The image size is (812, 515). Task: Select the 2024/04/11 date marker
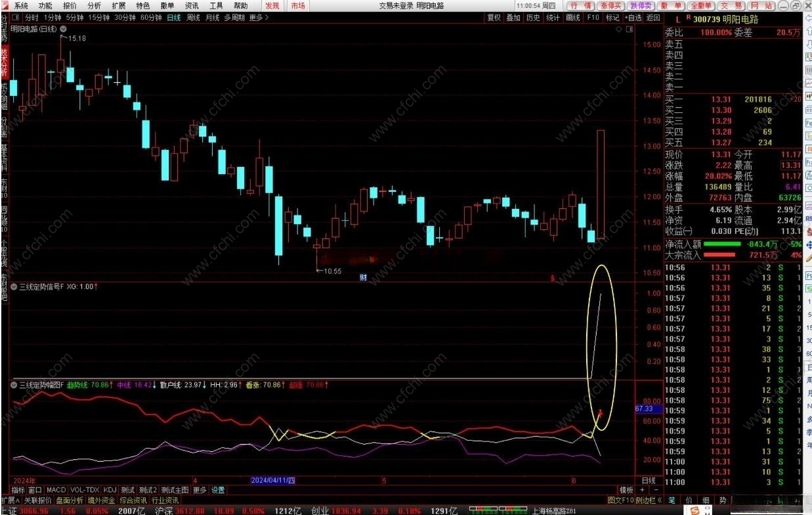click(x=273, y=480)
